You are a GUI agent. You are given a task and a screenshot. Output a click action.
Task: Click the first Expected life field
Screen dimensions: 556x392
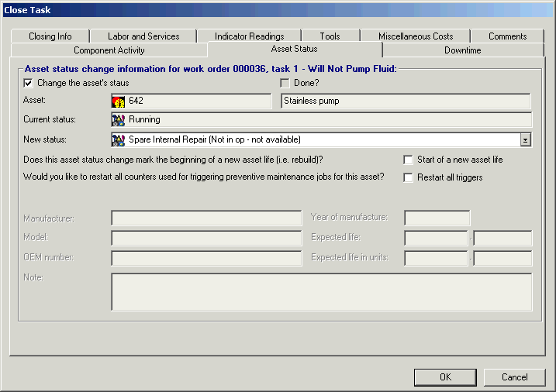click(436, 238)
